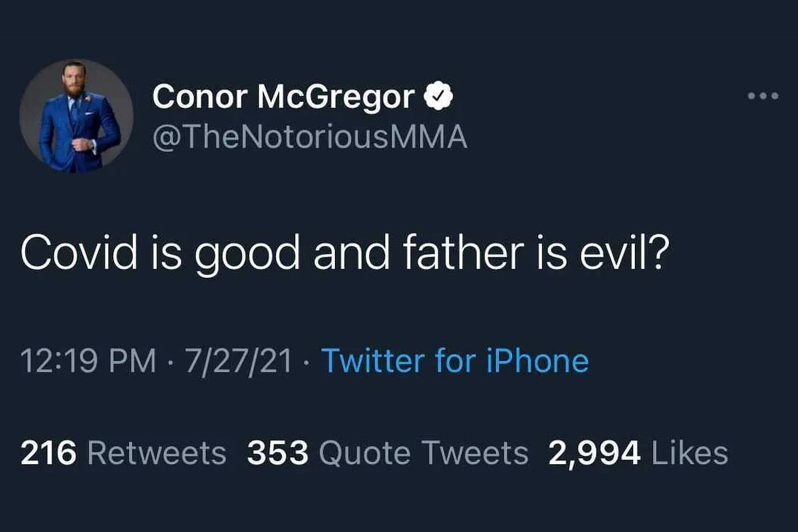Open Conor McGregor's profile picture
The width and height of the screenshot is (798, 532).
click(x=76, y=116)
